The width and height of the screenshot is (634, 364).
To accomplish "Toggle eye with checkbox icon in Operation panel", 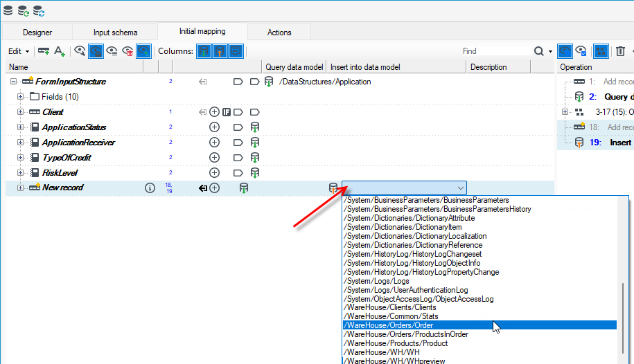I will tap(581, 51).
